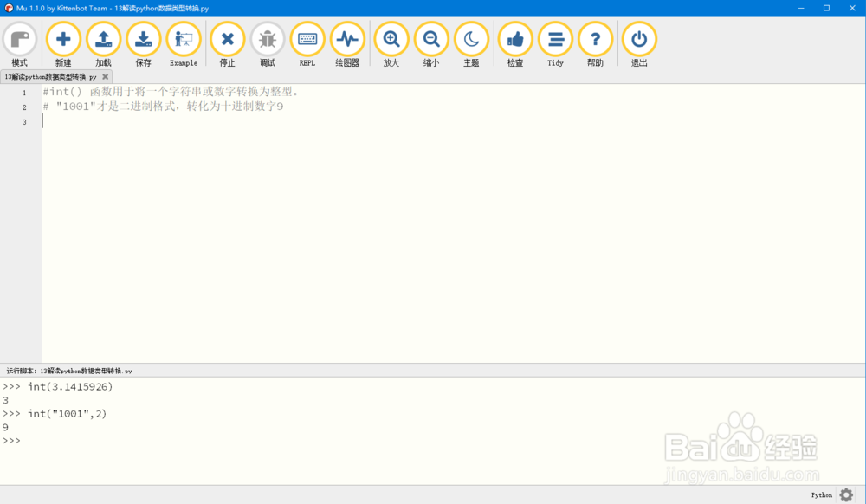The height and width of the screenshot is (504, 866).
Task: Click the Python mode label in status bar
Action: [x=821, y=495]
